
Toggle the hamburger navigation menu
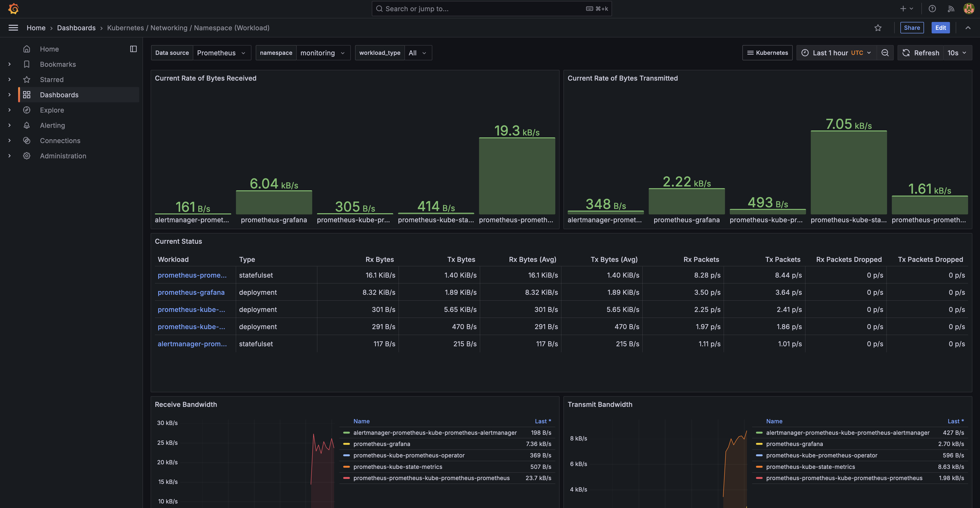pos(13,28)
